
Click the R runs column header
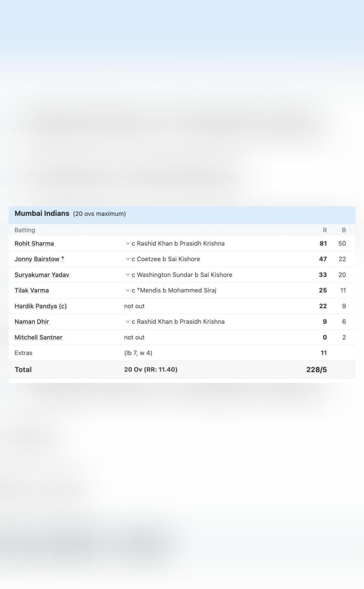[x=325, y=230]
